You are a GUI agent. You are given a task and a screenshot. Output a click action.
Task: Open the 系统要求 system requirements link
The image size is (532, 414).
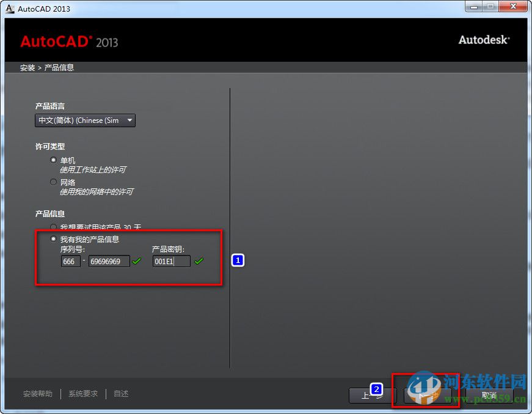point(82,394)
